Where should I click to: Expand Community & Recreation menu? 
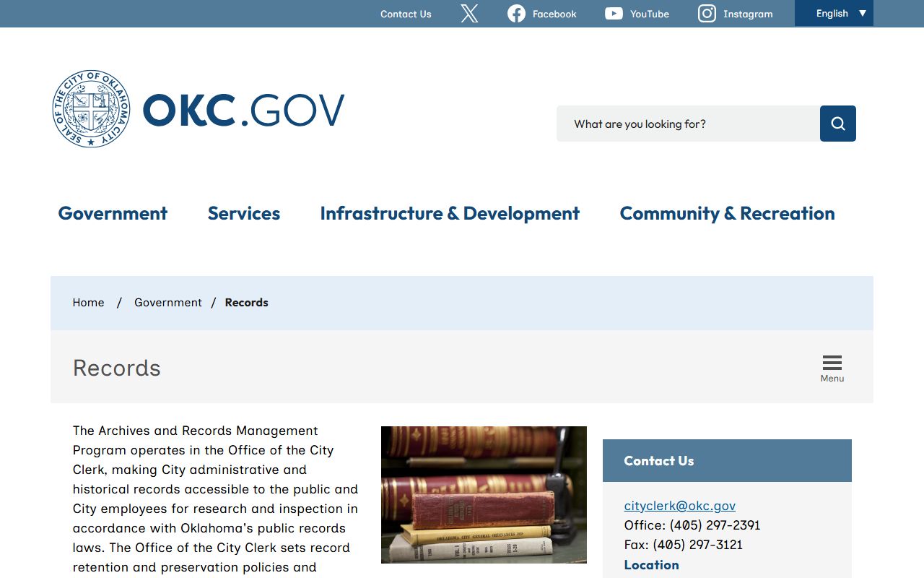coord(727,213)
